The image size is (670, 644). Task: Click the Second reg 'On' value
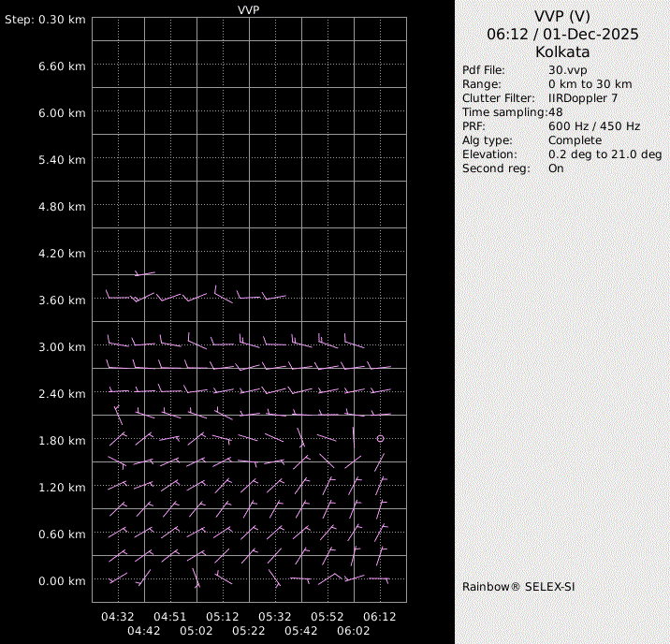click(556, 168)
